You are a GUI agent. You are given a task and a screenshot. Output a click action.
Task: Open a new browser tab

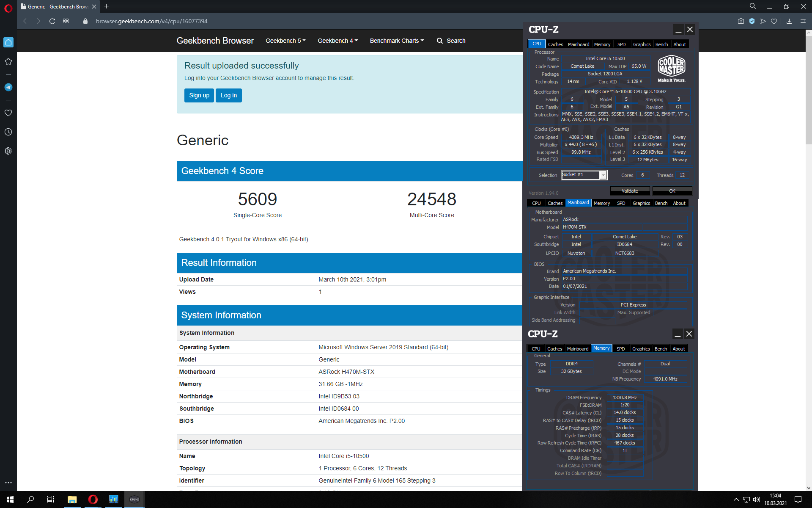click(107, 6)
